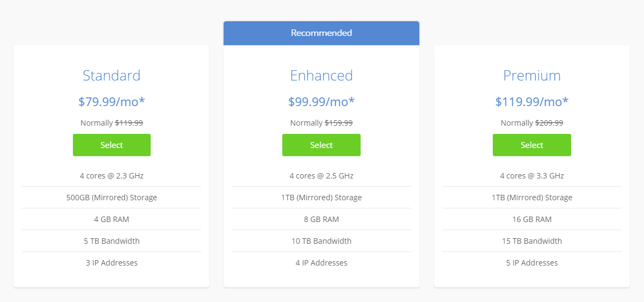This screenshot has width=644, height=302.
Task: Click the 5 IP Addresses row
Action: 531,263
